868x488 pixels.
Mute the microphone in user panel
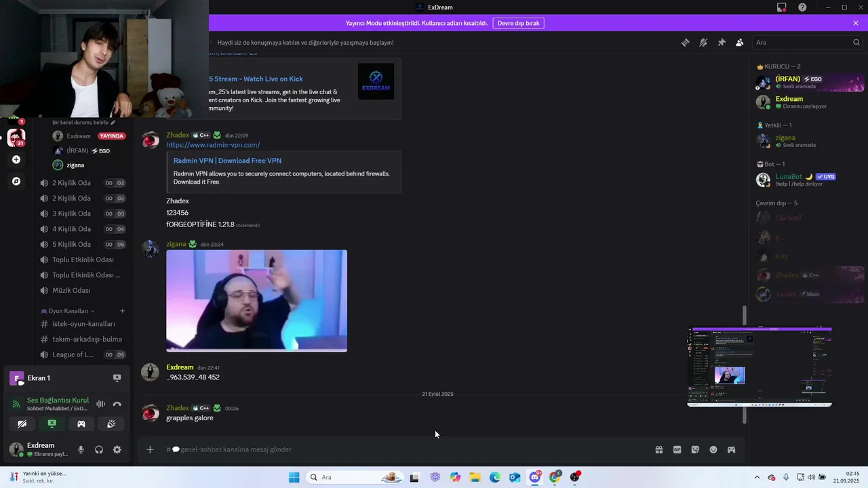(x=81, y=449)
